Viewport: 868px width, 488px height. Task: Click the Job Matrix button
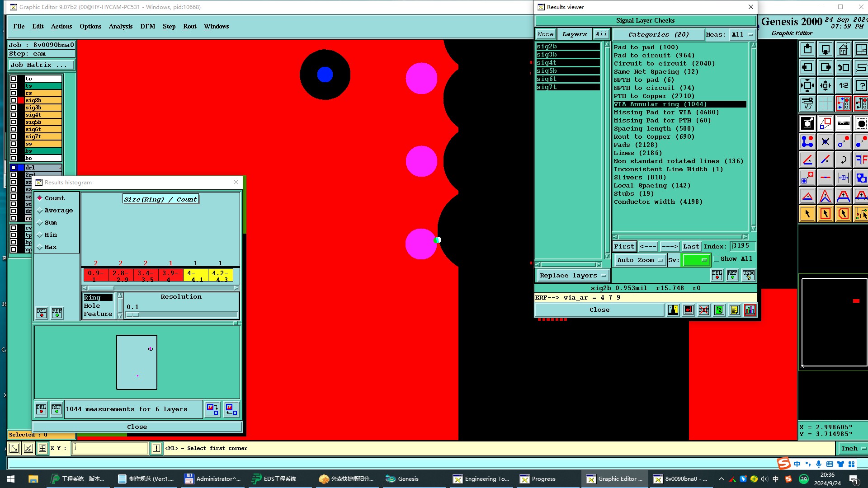(41, 65)
